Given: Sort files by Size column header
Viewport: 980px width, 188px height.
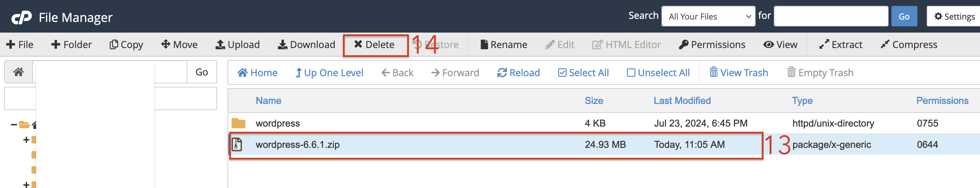Looking at the screenshot, I should [593, 101].
